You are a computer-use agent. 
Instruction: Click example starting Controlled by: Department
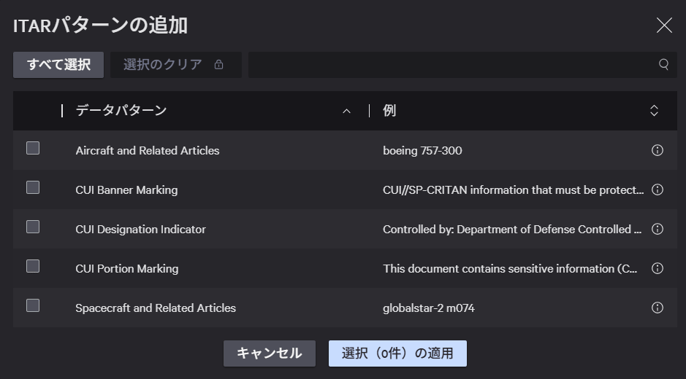512,229
